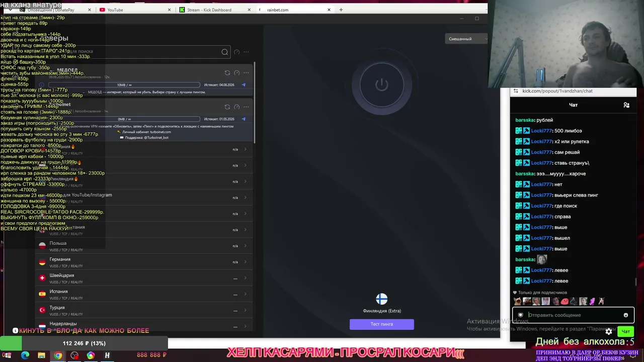644x362 pixels.
Task: Select the Германия server
Action: [x=143, y=262]
